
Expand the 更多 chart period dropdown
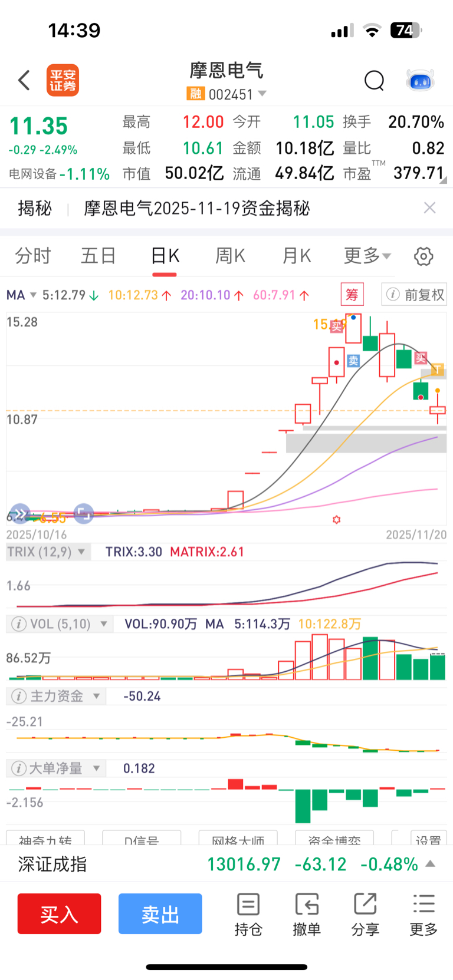pyautogui.click(x=367, y=256)
